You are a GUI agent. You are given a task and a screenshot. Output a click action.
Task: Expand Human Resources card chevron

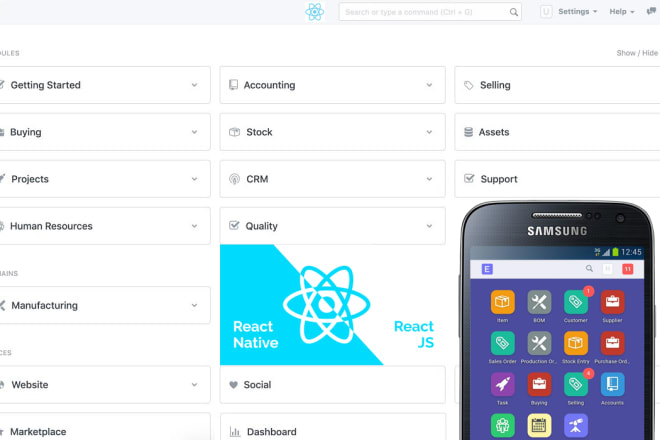tap(194, 226)
